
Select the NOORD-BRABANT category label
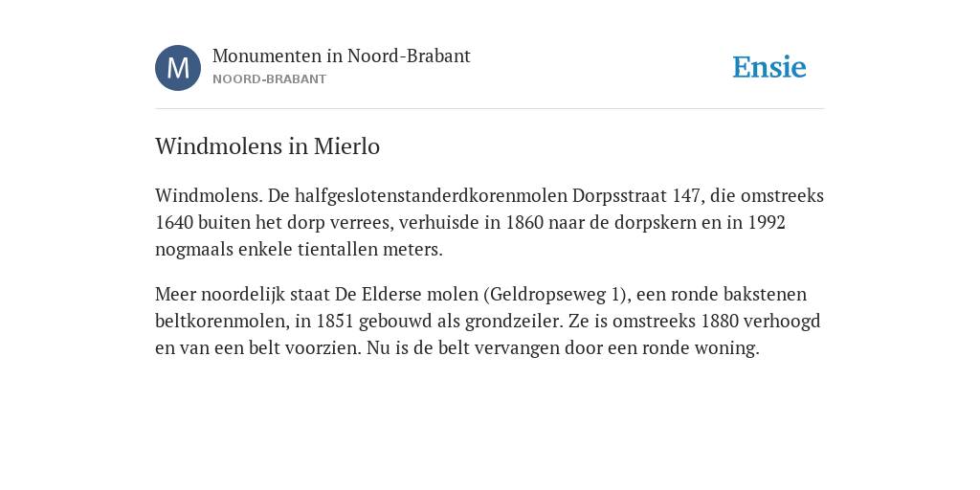click(269, 79)
